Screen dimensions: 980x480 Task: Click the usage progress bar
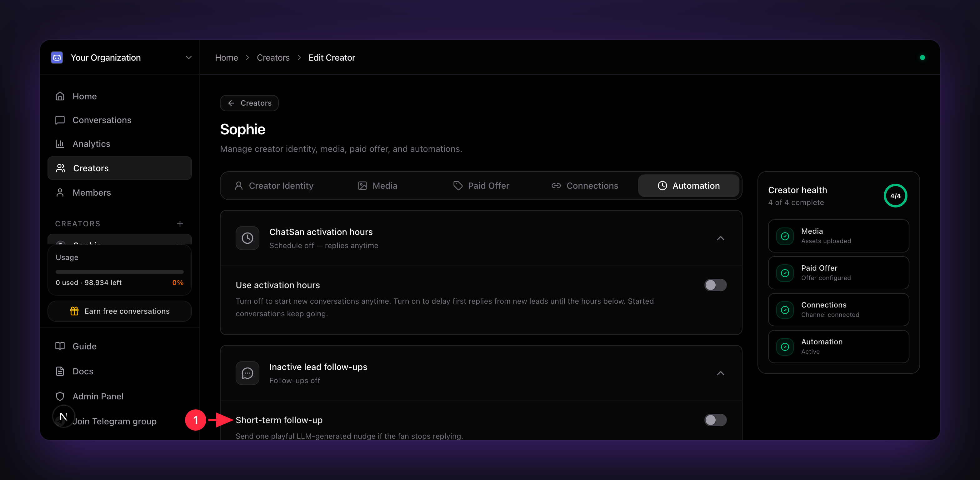(x=119, y=272)
